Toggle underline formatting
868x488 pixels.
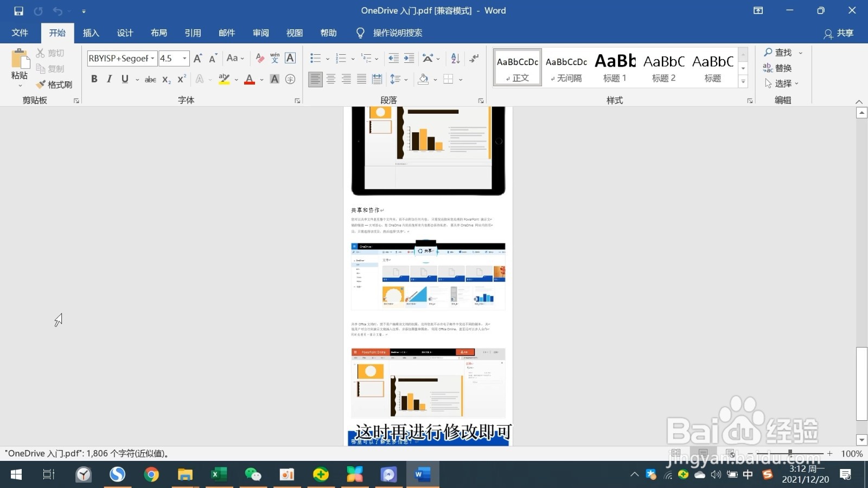click(x=125, y=79)
